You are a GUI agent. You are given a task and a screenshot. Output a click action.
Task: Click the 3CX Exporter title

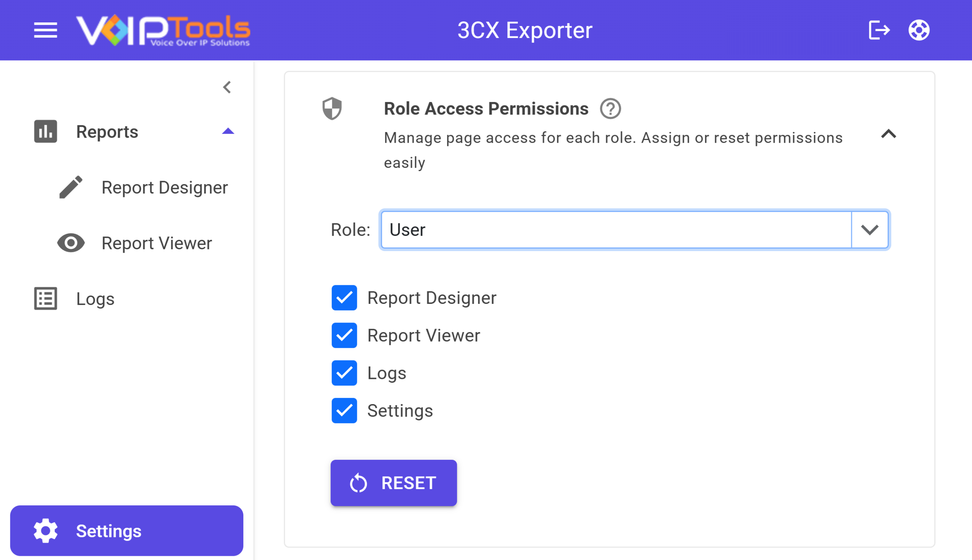tap(524, 30)
